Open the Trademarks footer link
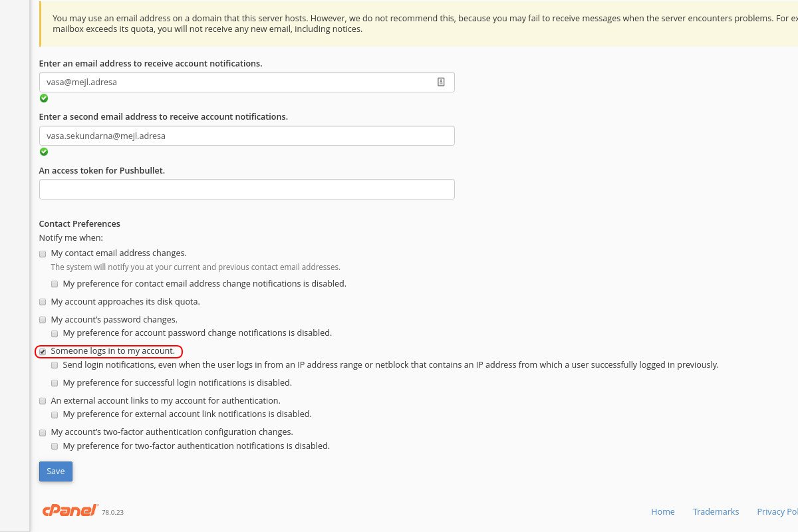This screenshot has width=798, height=532. pos(716,511)
